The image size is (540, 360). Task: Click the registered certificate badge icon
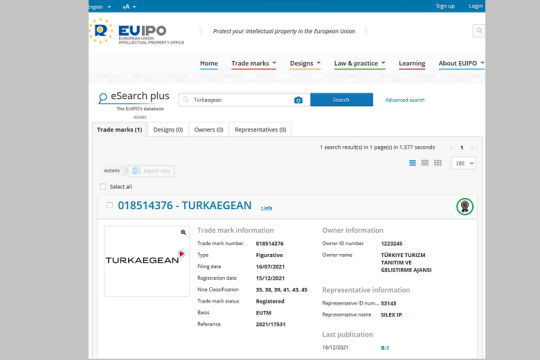(x=465, y=207)
